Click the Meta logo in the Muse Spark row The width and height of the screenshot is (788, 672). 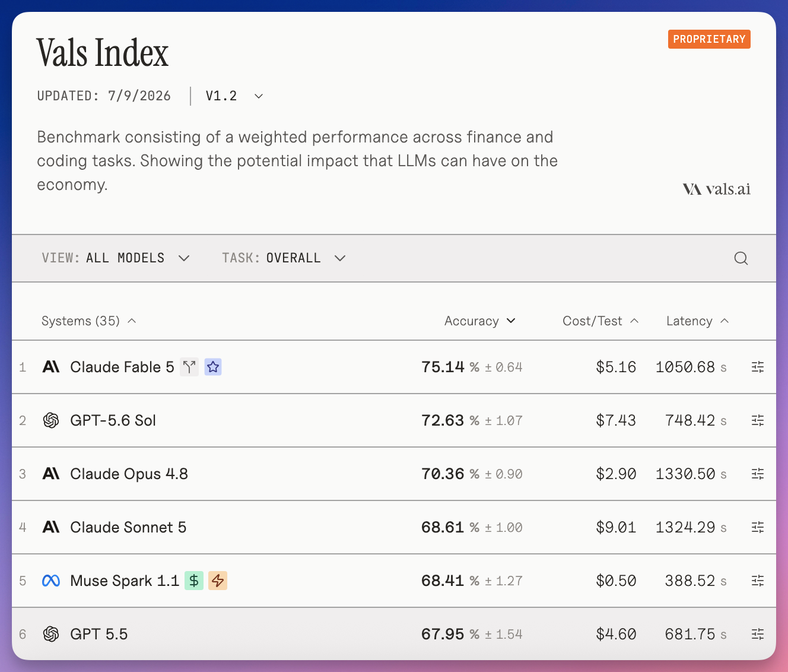point(51,581)
